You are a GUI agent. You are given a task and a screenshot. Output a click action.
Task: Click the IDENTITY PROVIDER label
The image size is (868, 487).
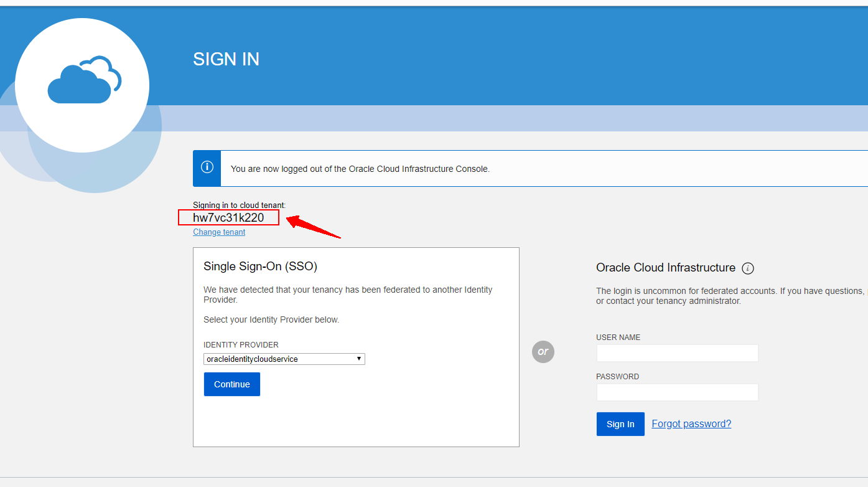tap(241, 345)
